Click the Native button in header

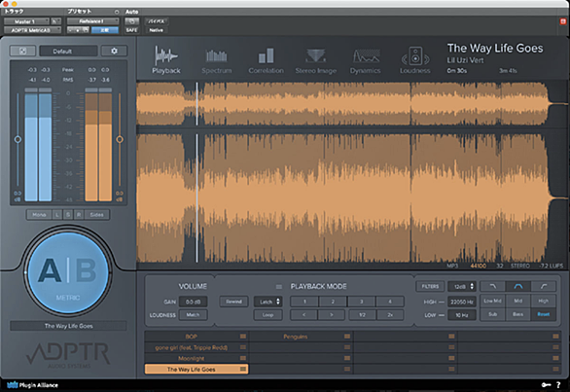pos(156,30)
